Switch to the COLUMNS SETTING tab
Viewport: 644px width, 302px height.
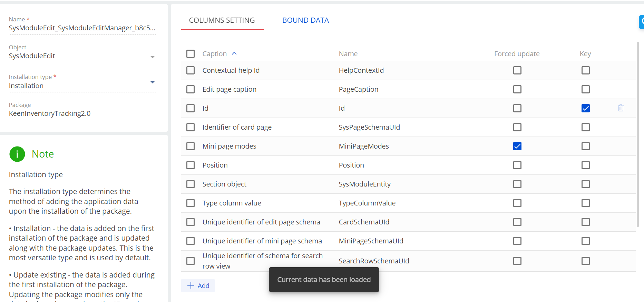coord(222,20)
